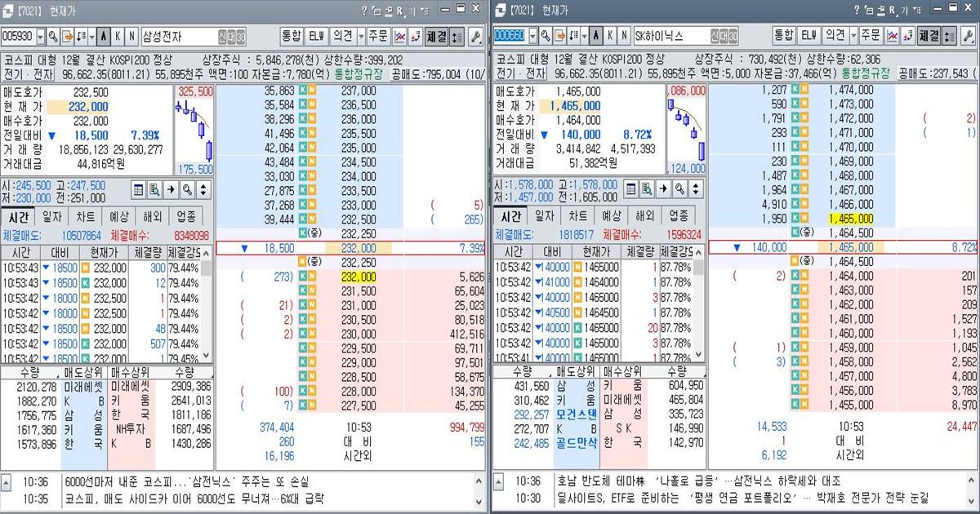The width and height of the screenshot is (980, 514).
Task: Switch to 차트 tab in Samsung window
Action: 86,216
